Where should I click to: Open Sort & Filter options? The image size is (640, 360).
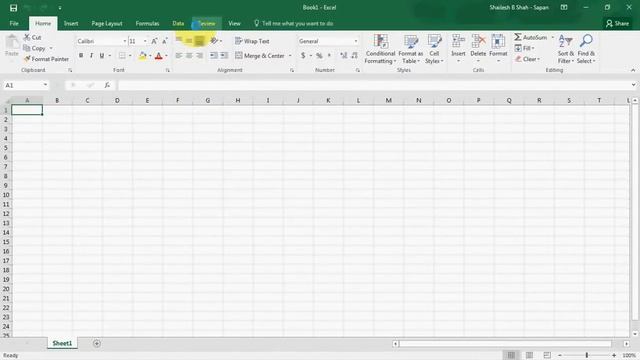(565, 49)
